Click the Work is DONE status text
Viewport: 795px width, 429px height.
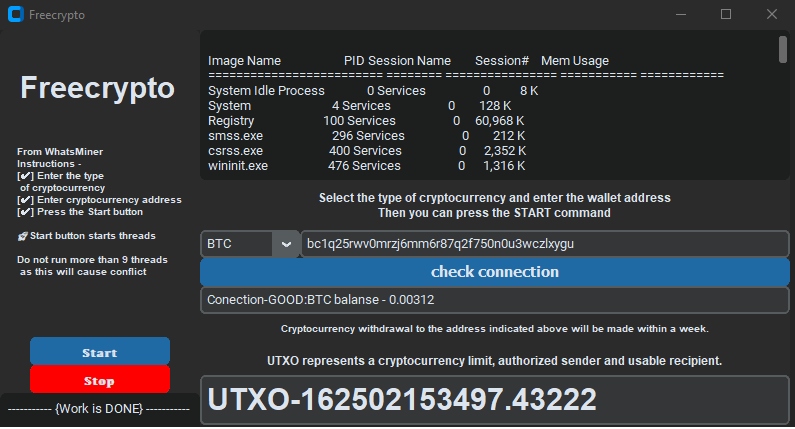99,409
